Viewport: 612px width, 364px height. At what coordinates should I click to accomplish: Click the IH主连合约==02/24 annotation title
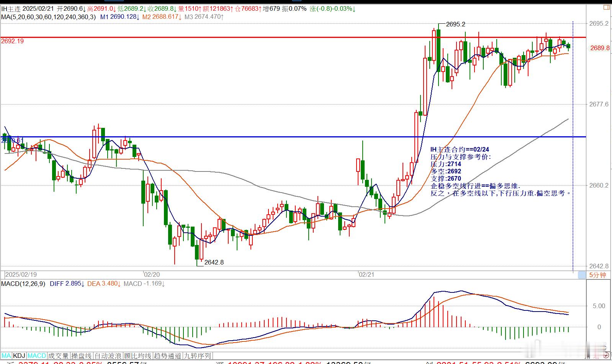460,149
